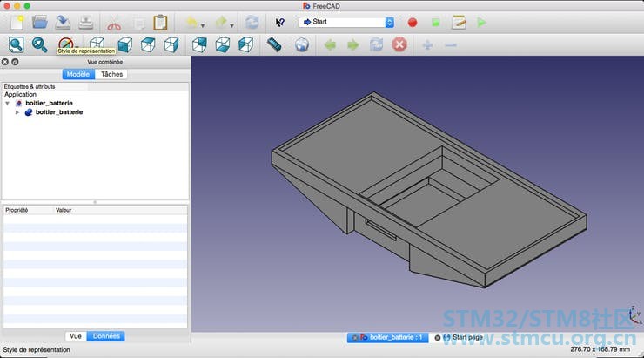Select the boitier_batterie document in tree
The height and width of the screenshot is (358, 644).
pyautogui.click(x=49, y=103)
